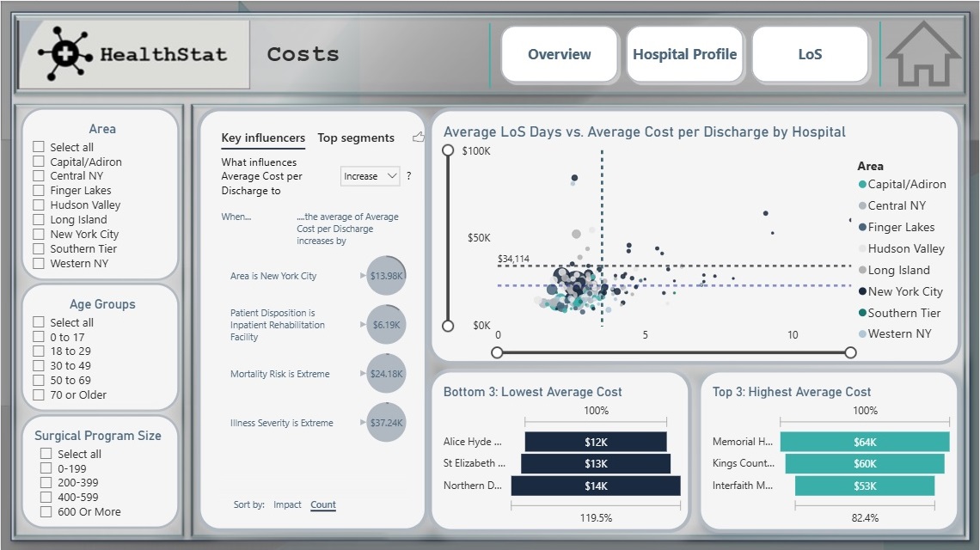This screenshot has width=980, height=550.
Task: Sort influencers by Count
Action: pyautogui.click(x=323, y=504)
